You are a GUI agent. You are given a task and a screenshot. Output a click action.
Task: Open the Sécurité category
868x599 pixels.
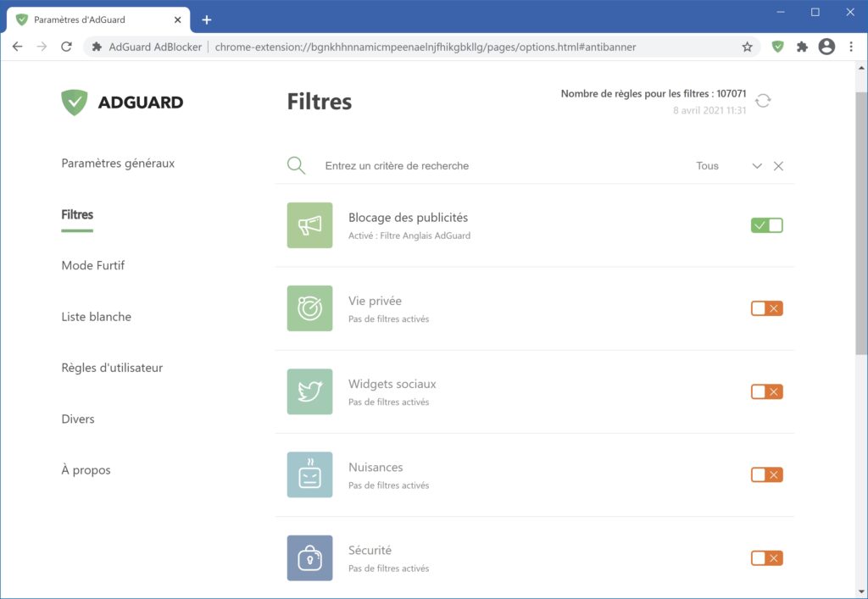[x=535, y=558]
